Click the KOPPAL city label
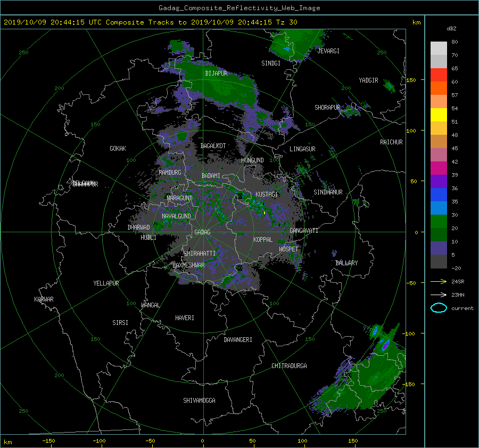 [263, 239]
